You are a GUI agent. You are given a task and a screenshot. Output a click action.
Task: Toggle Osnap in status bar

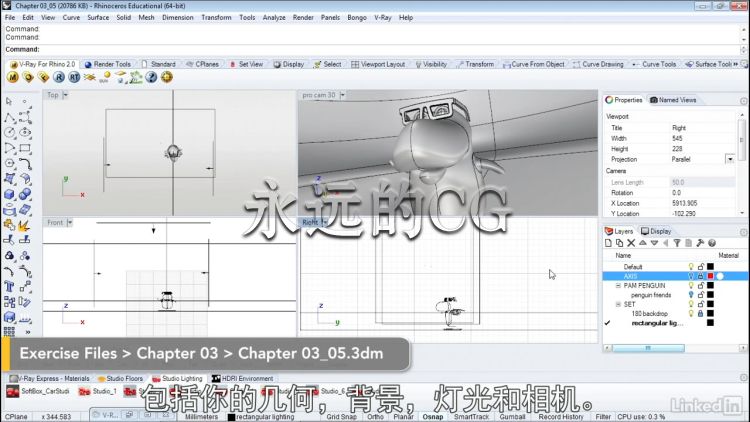pos(432,417)
